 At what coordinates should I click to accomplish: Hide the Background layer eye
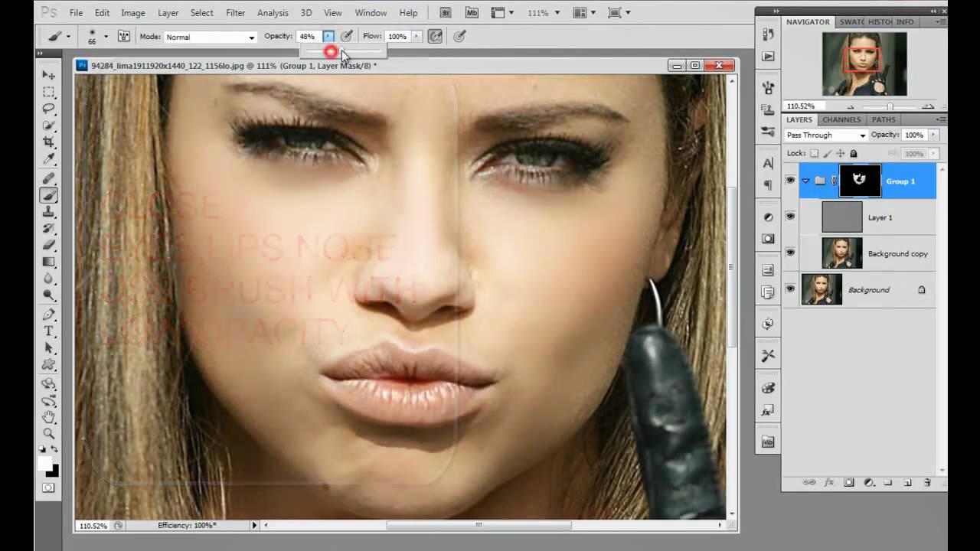pyautogui.click(x=790, y=289)
